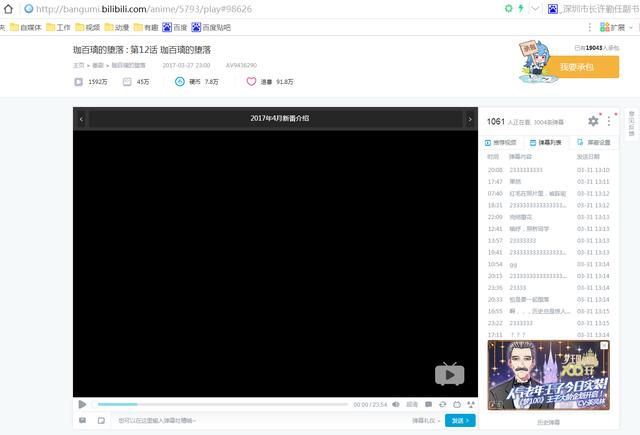640x435 pixels.
Task: Go to previous episode arrow
Action: point(81,119)
